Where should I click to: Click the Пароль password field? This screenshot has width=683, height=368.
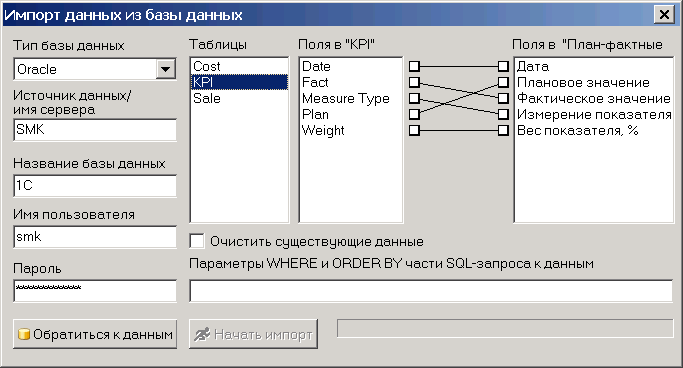95,290
